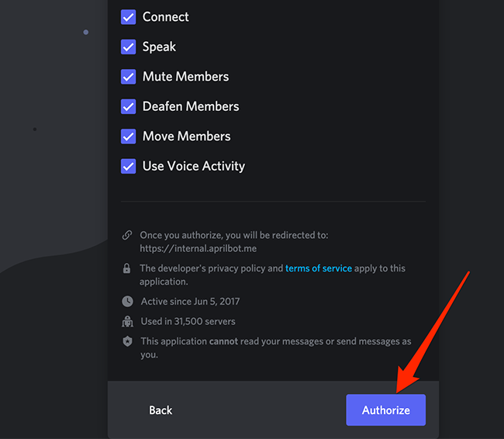Click the Mute Members label text
The height and width of the screenshot is (439, 504).
185,77
